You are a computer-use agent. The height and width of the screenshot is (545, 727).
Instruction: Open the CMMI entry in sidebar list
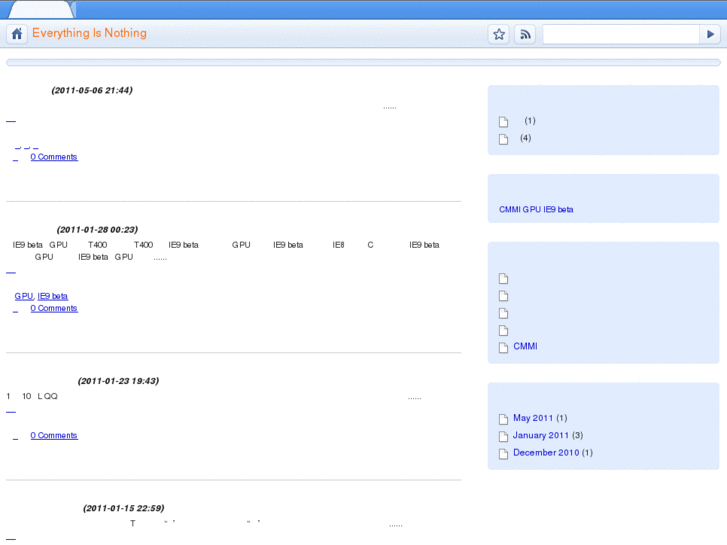click(525, 346)
